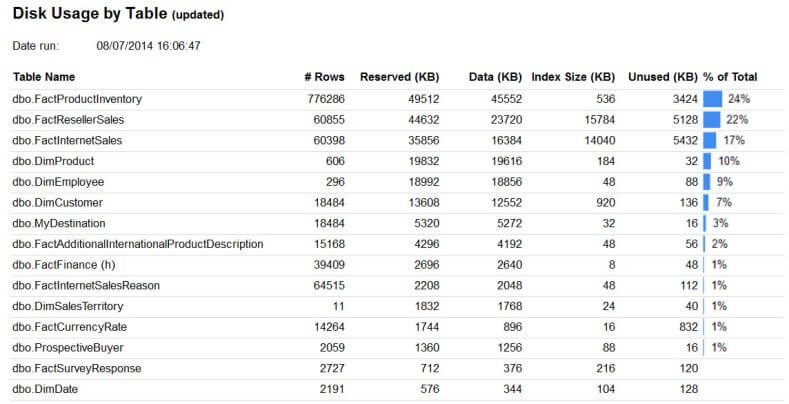Select the dbo.FactProductInventory table name

click(77, 99)
